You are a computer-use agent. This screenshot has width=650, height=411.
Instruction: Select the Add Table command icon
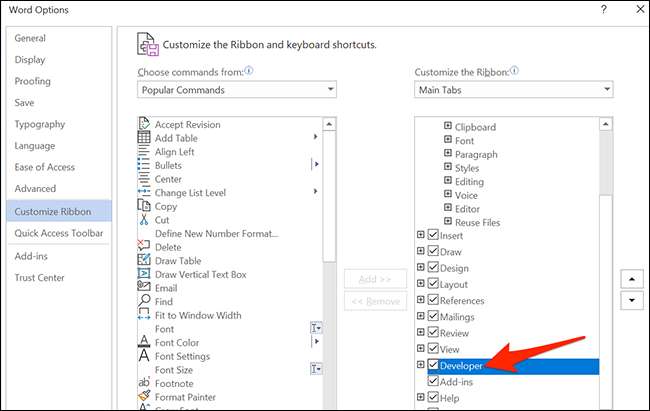coord(145,138)
